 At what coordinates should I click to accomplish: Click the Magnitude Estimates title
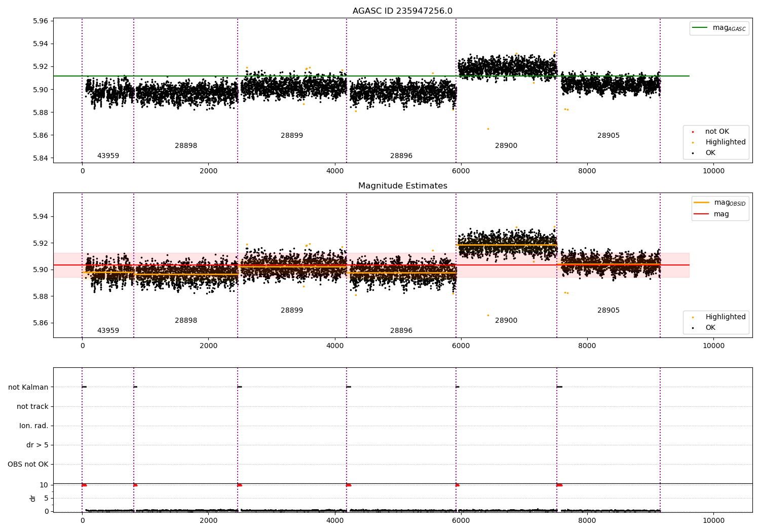402,186
